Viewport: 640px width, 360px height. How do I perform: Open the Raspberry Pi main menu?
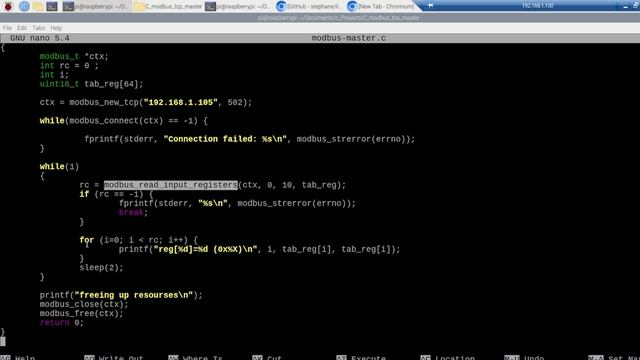tap(8, 6)
